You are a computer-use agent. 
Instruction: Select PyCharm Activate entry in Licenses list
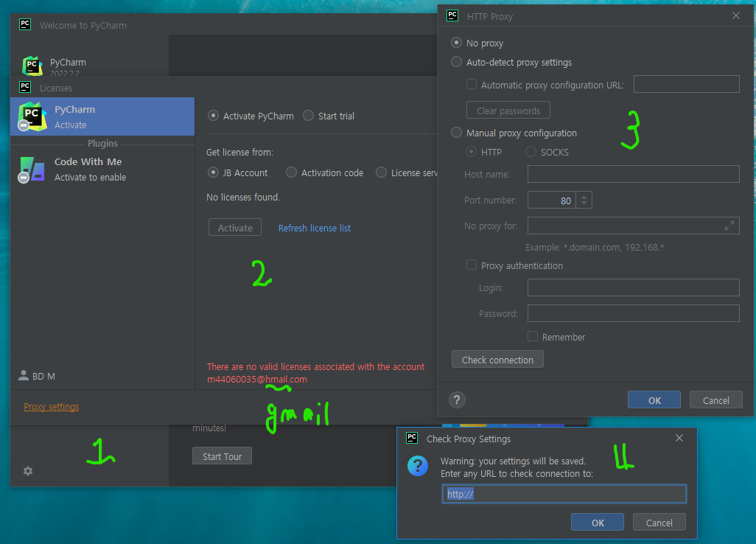(102, 116)
